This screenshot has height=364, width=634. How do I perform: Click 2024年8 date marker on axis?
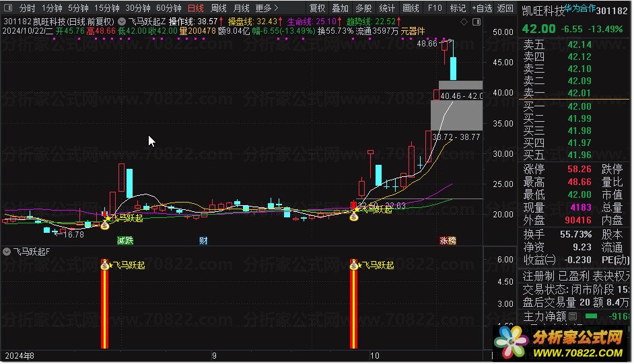point(20,356)
